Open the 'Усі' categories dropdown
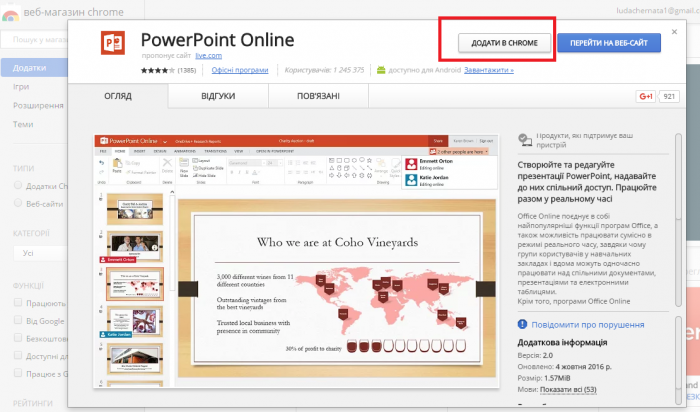700x412 pixels. click(x=35, y=253)
